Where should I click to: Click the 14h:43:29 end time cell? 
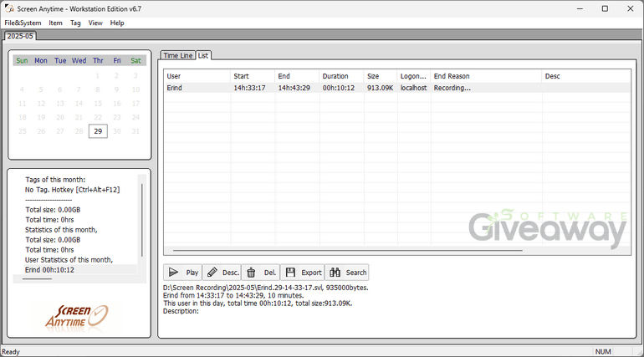(x=294, y=88)
